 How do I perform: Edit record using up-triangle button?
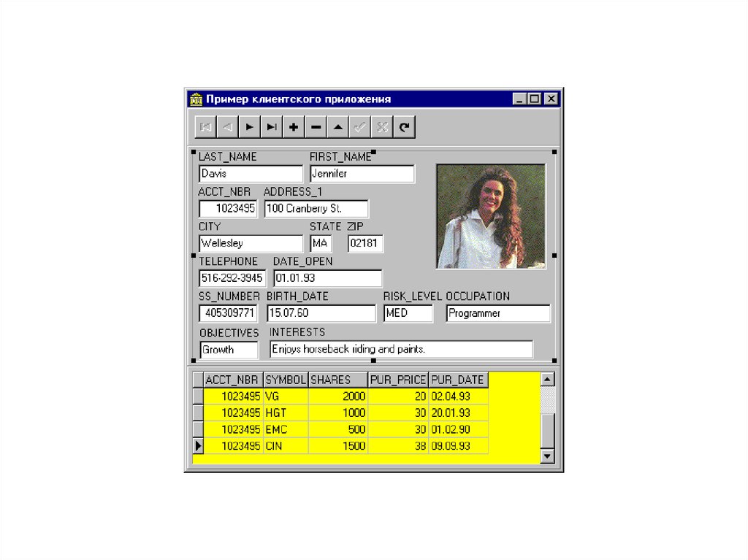pos(337,127)
